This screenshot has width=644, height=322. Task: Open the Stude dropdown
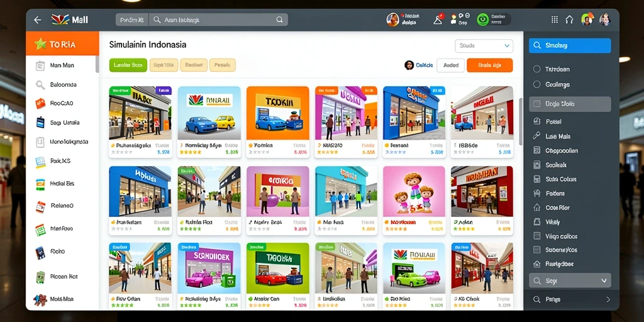[x=484, y=46]
